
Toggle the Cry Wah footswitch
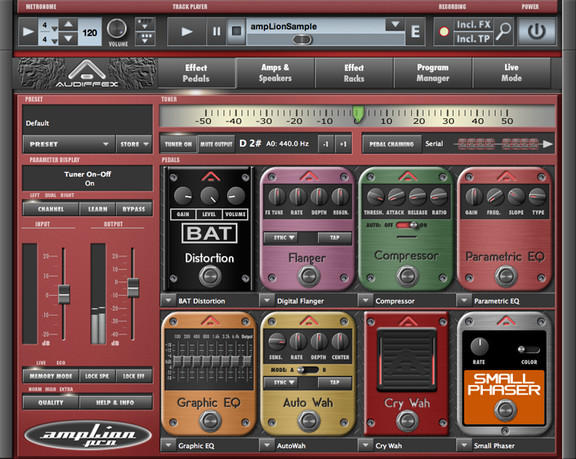click(407, 421)
